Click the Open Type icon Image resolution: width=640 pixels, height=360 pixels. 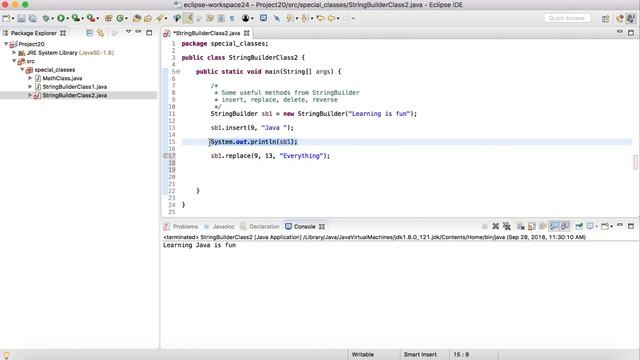tap(137, 18)
